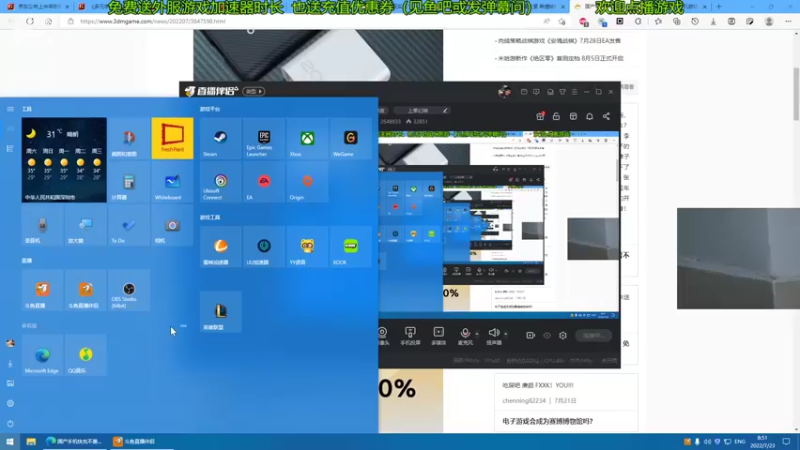This screenshot has height=450, width=800.
Task: Launch Ubisoft Connect tile
Action: click(220, 182)
